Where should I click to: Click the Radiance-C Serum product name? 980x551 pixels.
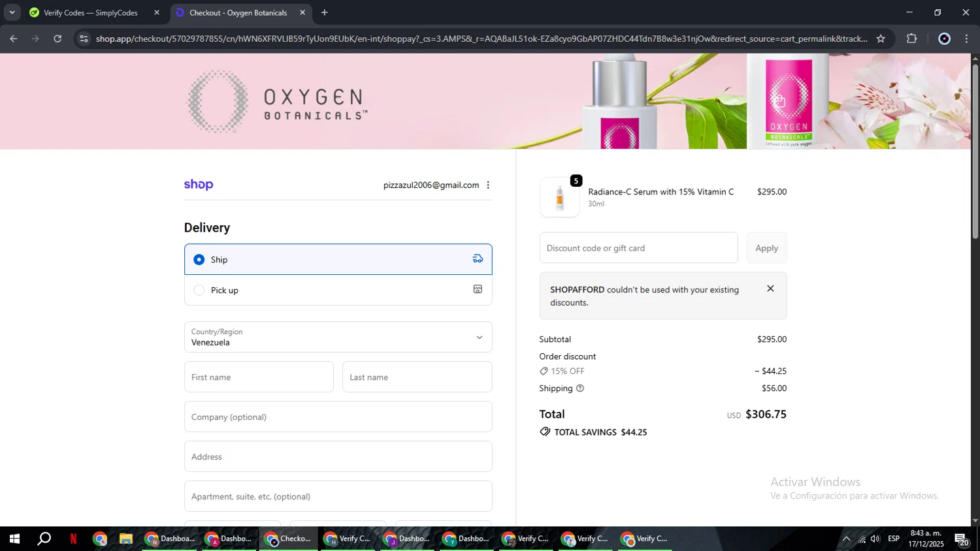(x=661, y=192)
